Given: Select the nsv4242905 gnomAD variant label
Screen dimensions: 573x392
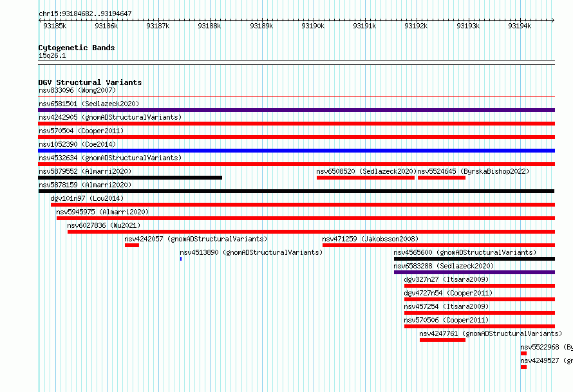Looking at the screenshot, I should click(x=110, y=117).
